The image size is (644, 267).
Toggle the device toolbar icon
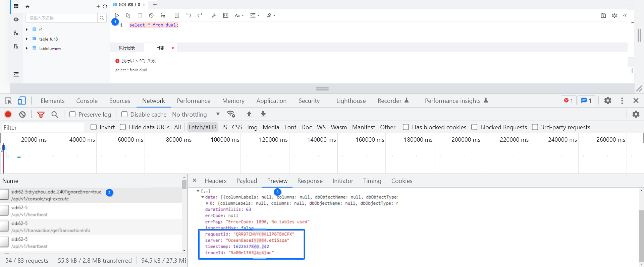22,101
